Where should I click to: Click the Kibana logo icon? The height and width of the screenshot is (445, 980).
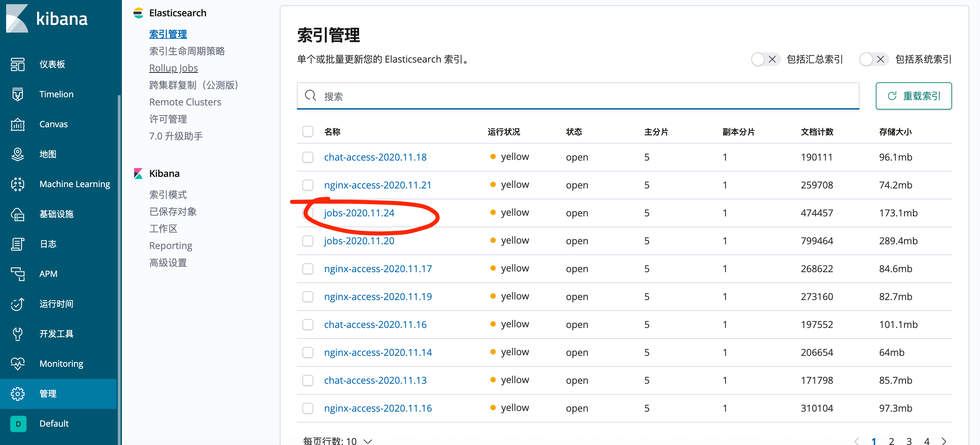click(17, 18)
